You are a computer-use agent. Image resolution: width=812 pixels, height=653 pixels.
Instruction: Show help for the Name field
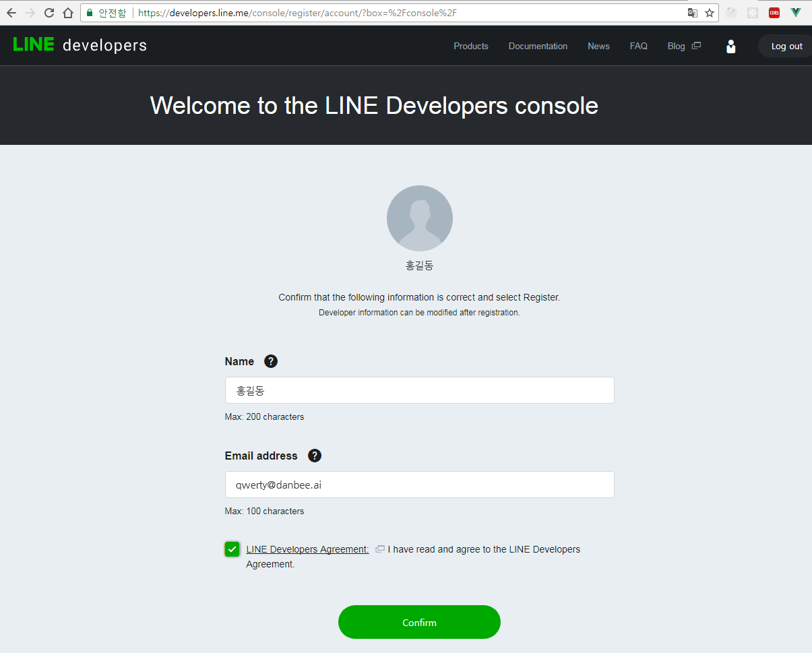(x=271, y=361)
